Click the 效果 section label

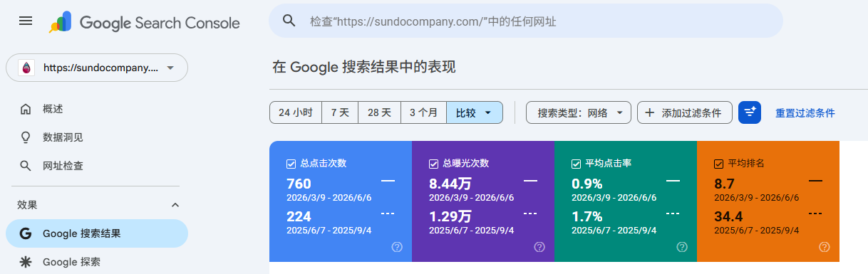pos(27,205)
